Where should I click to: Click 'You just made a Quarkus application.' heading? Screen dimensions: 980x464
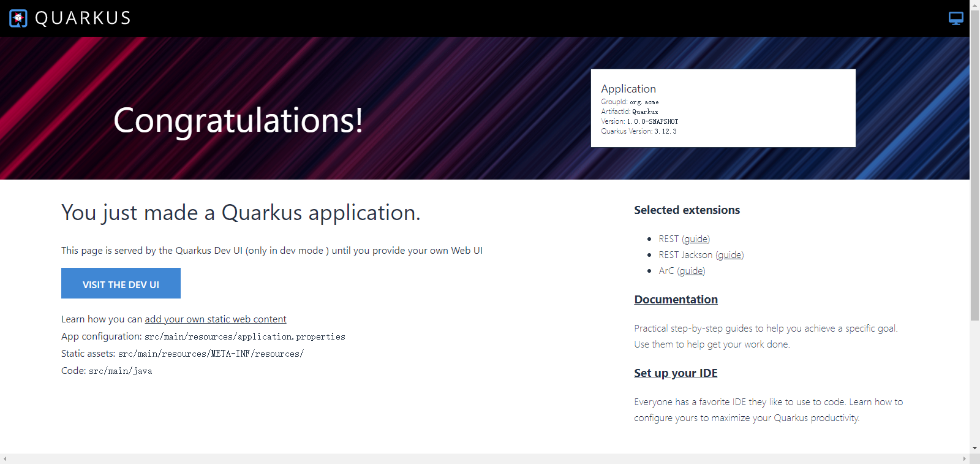pyautogui.click(x=241, y=213)
